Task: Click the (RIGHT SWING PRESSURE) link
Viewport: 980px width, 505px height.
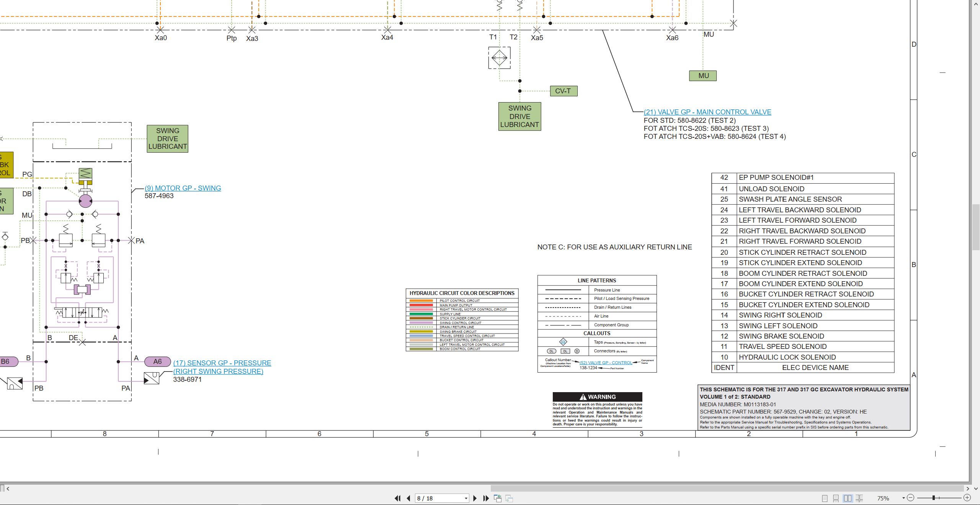Action: (x=218, y=371)
